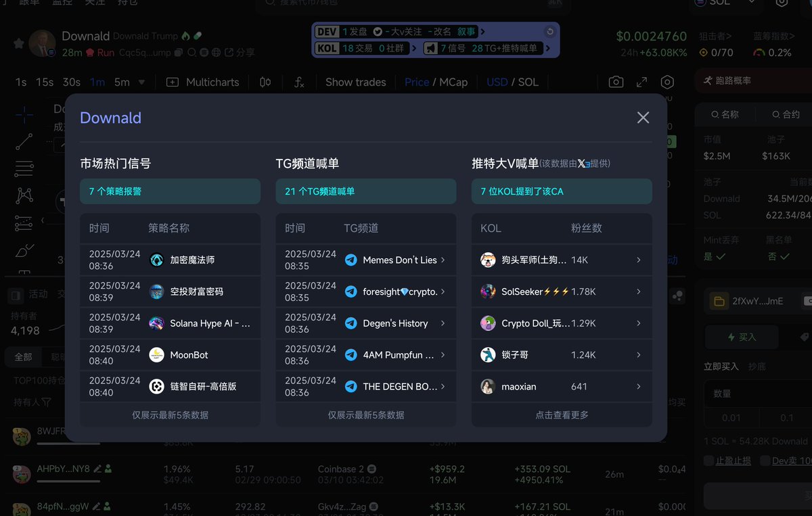Switch chart currency to USD
The height and width of the screenshot is (516, 812).
pyautogui.click(x=497, y=82)
